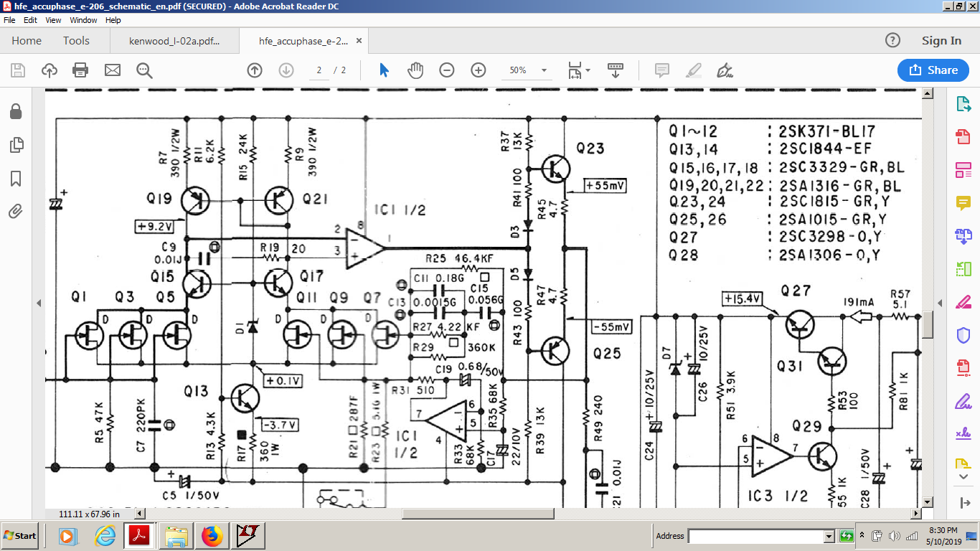Select the arrow Selection tool
980x551 pixels.
pyautogui.click(x=384, y=70)
